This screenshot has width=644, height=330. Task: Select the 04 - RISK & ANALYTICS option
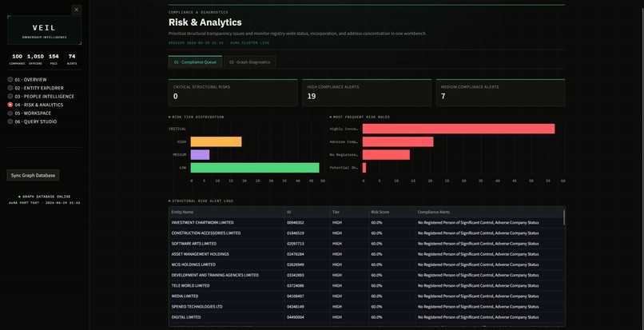tap(36, 105)
